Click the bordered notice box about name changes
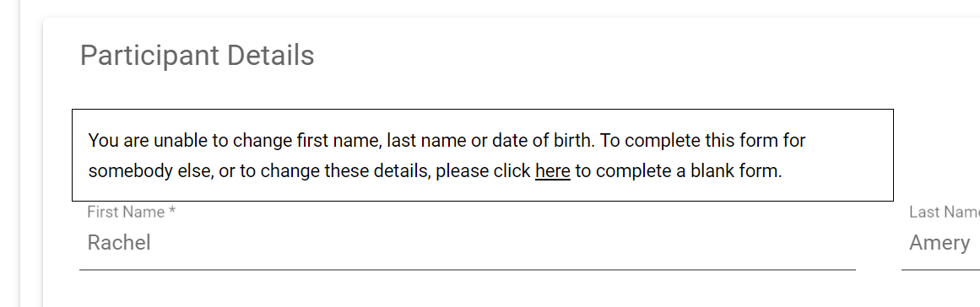 [x=483, y=155]
